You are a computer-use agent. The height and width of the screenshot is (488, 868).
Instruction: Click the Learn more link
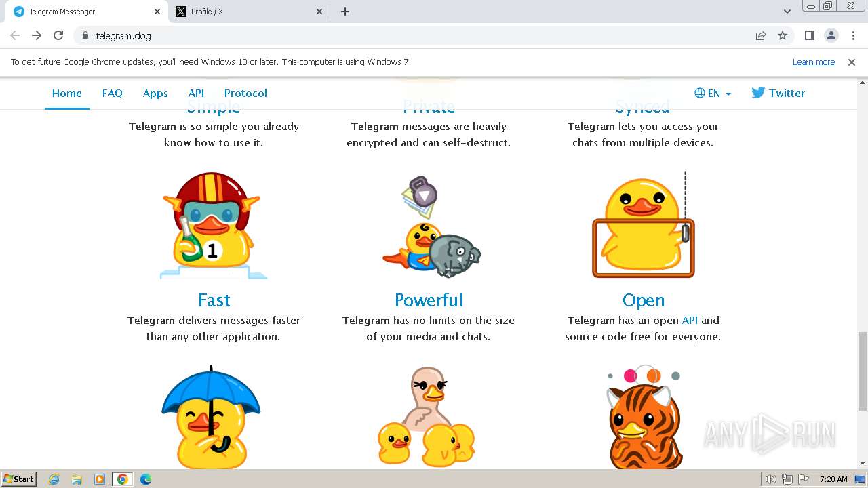[814, 62]
